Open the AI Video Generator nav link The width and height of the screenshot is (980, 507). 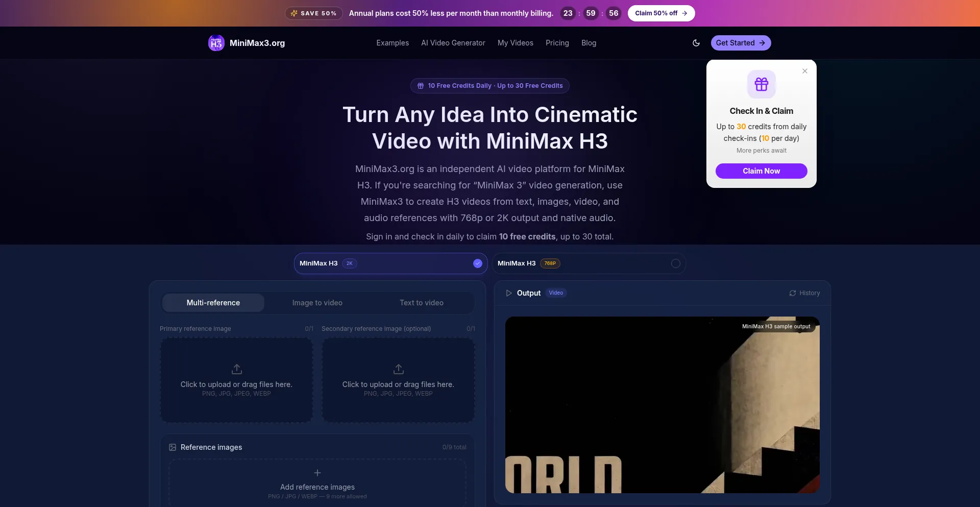[453, 43]
